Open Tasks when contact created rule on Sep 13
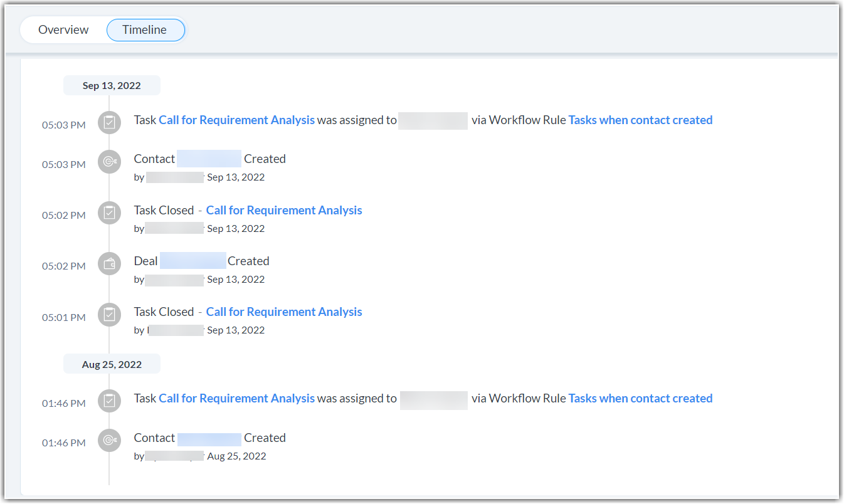Viewport: 844px width, 504px height. point(640,120)
